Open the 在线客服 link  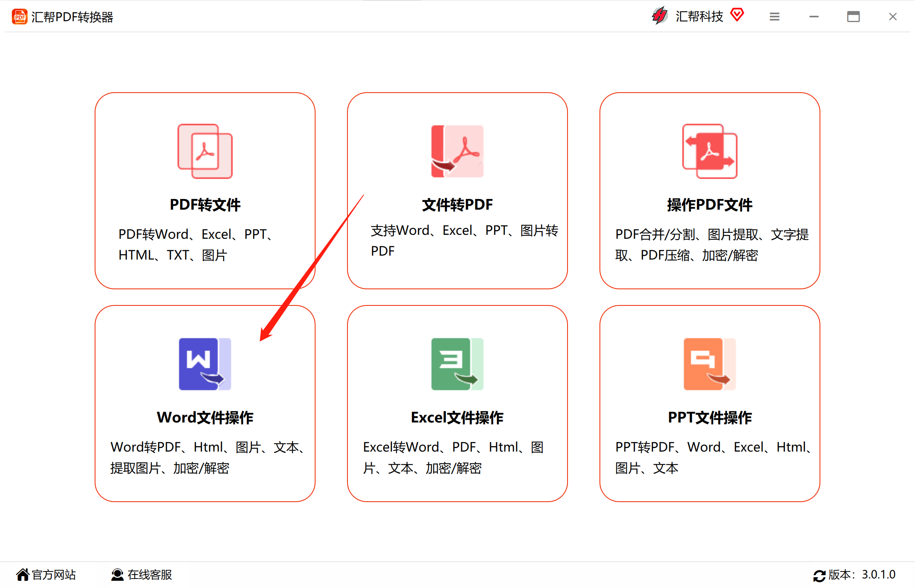tap(150, 575)
